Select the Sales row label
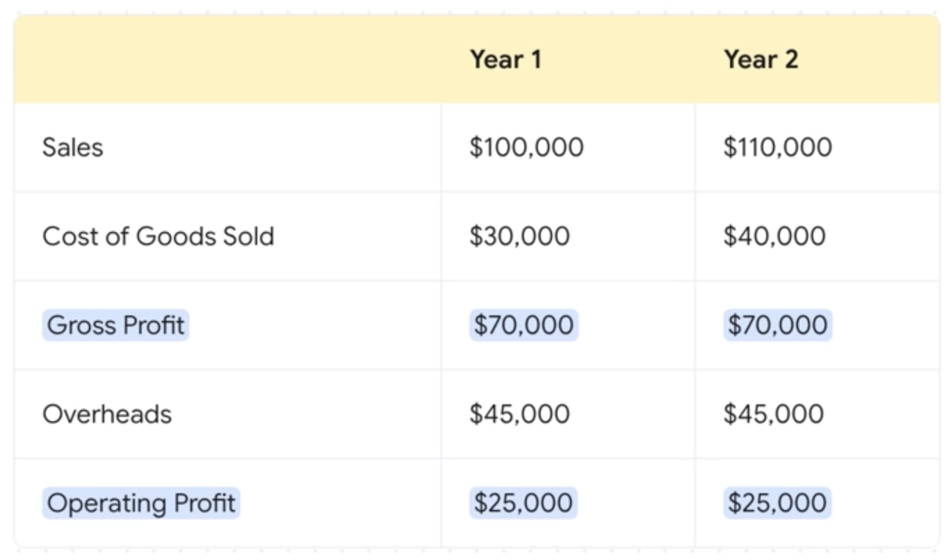The height and width of the screenshot is (560, 951). [x=72, y=147]
